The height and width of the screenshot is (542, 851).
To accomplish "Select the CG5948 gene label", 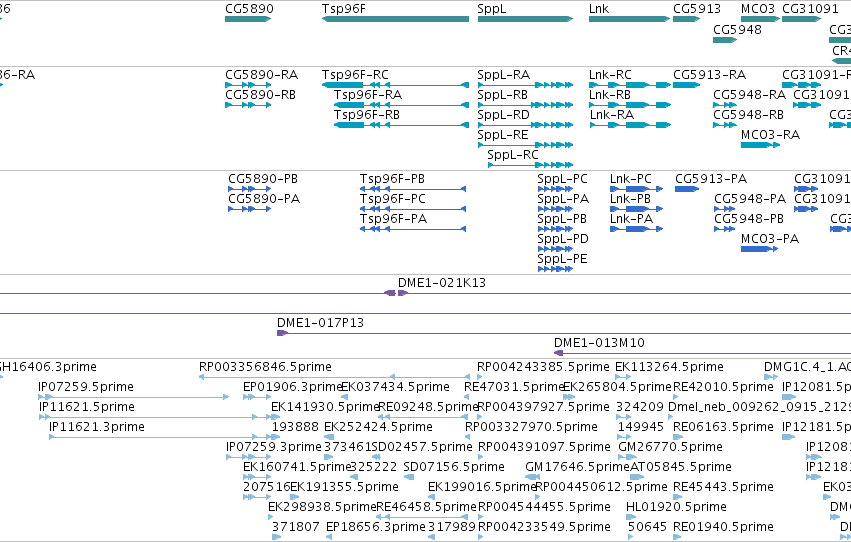I will [x=737, y=29].
